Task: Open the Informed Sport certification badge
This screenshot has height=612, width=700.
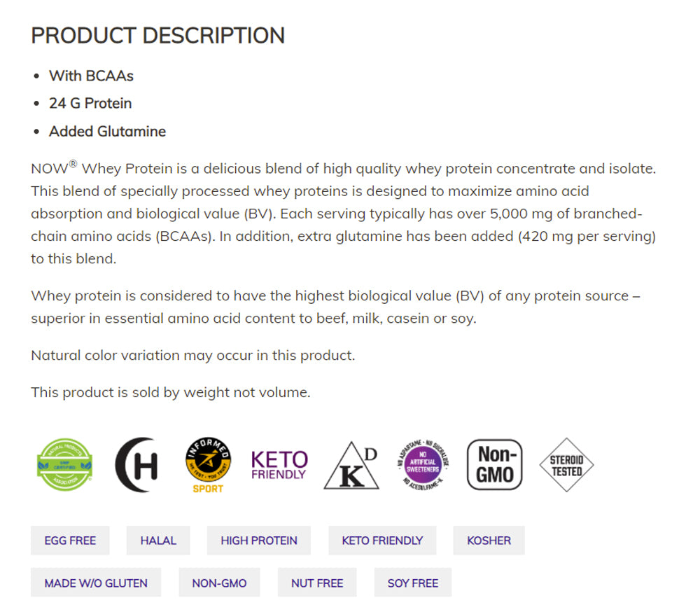Action: [x=208, y=464]
